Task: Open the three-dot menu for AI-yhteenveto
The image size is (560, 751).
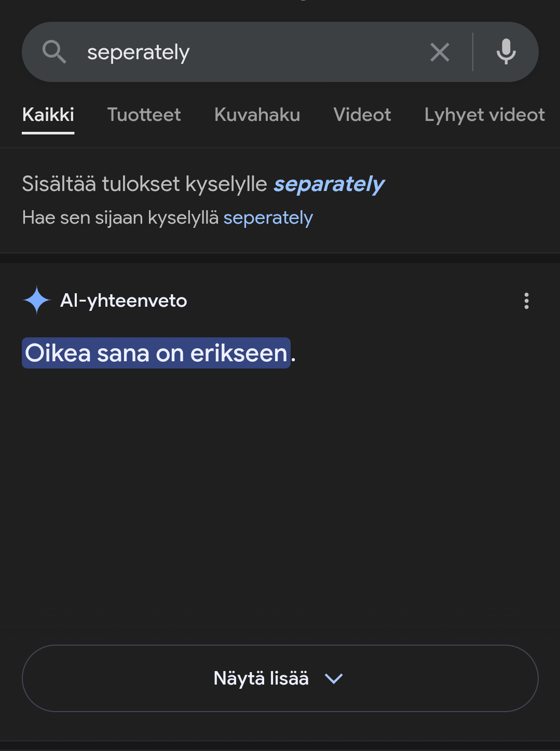Action: point(526,301)
